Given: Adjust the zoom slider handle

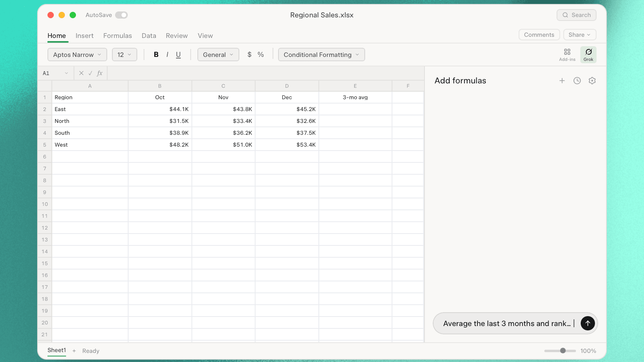Looking at the screenshot, I should click(563, 351).
